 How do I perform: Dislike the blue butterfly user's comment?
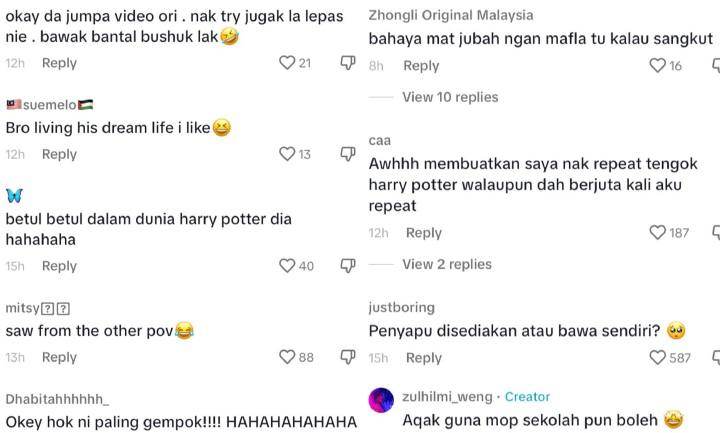(x=347, y=266)
